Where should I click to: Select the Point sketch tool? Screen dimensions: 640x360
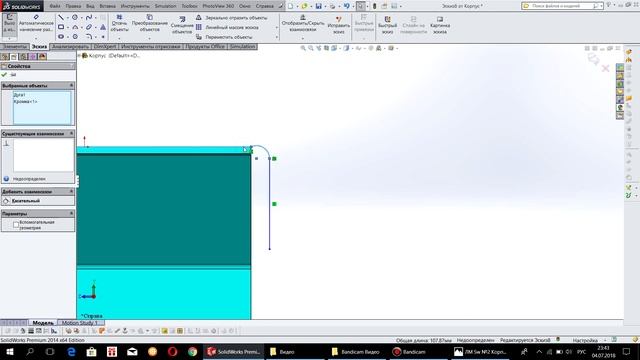pos(103,36)
